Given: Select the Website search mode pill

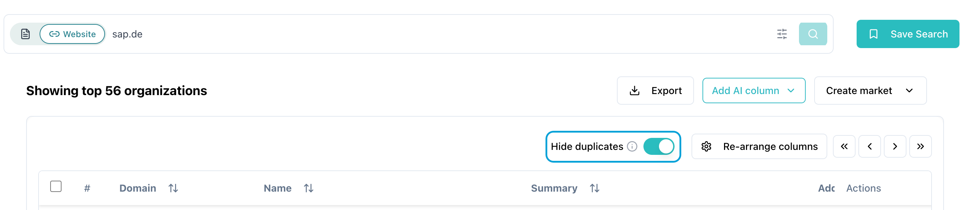Looking at the screenshot, I should 72,34.
